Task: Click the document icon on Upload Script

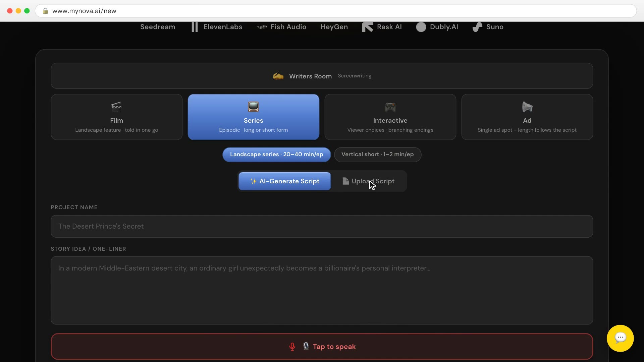Action: (345, 181)
